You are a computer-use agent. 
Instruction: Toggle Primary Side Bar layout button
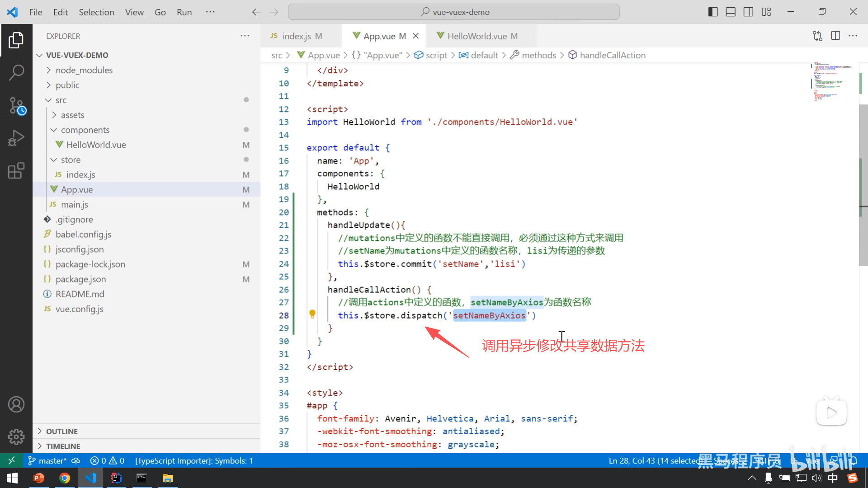click(713, 12)
